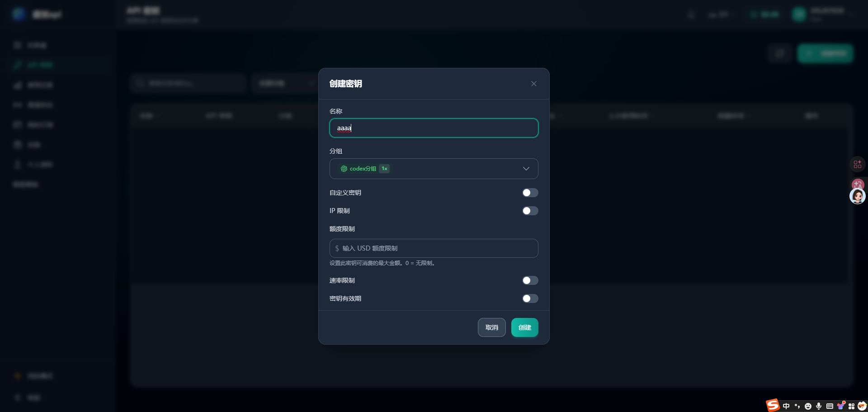
Task: Click the 创建 button
Action: pyautogui.click(x=525, y=327)
